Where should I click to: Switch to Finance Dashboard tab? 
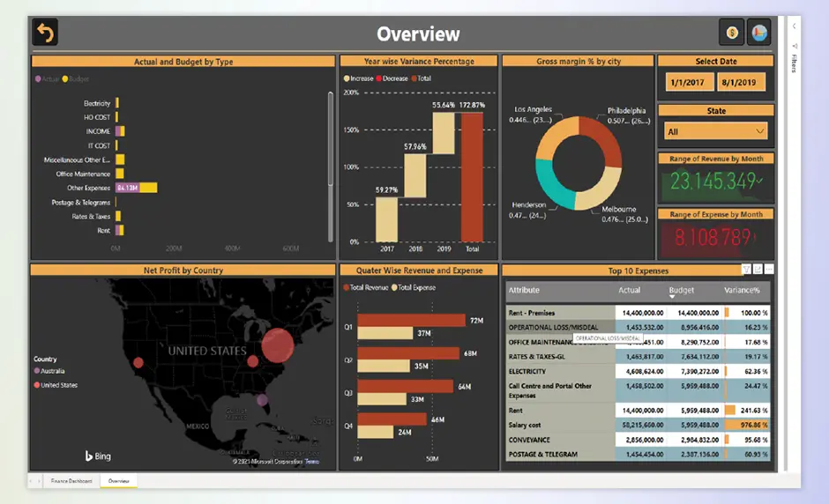[71, 481]
